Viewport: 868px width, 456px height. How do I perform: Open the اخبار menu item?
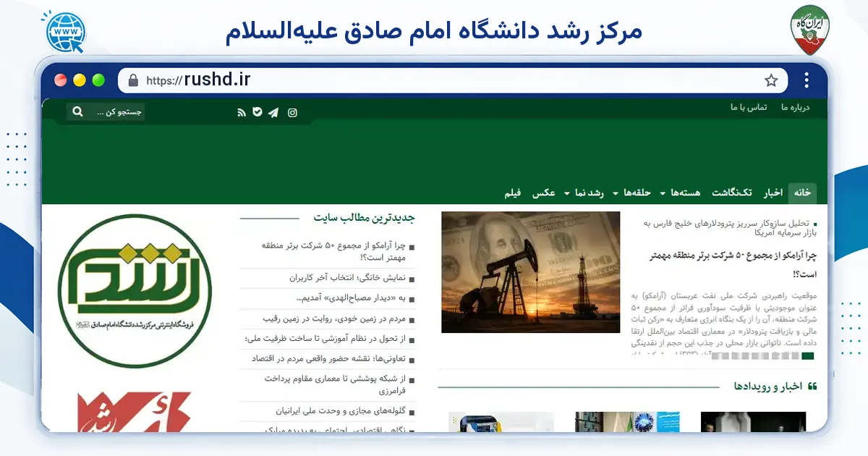[773, 193]
